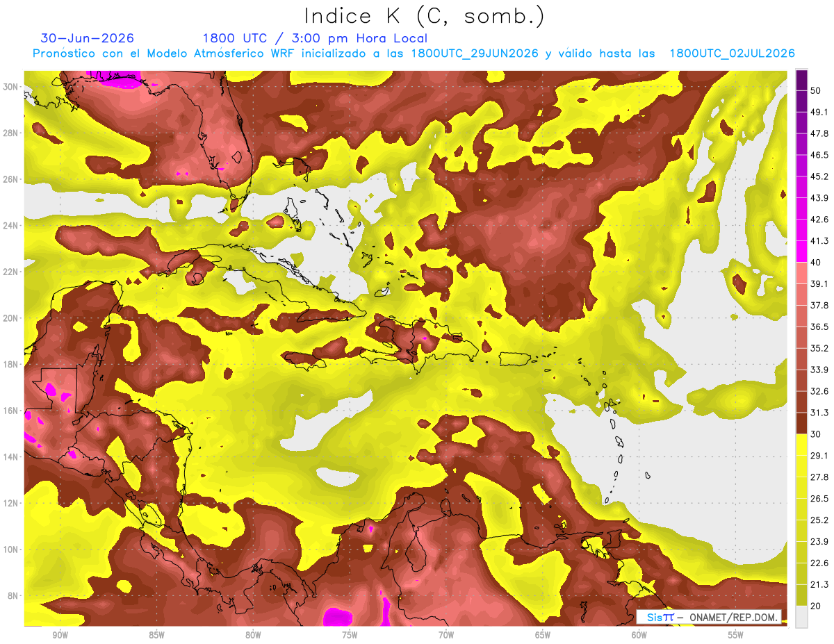Click the color bar label "40"
Viewport: 834px width, 644px height.
pos(817,262)
